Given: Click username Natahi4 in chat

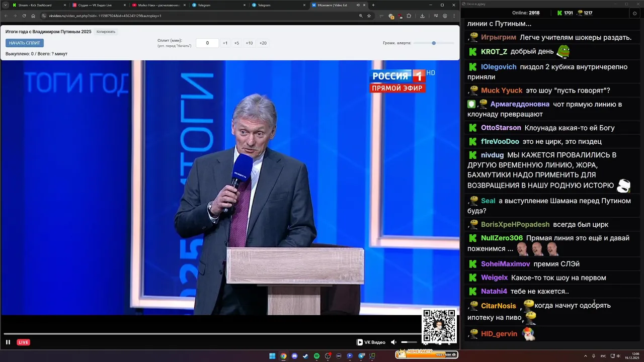Looking at the screenshot, I should point(494,291).
